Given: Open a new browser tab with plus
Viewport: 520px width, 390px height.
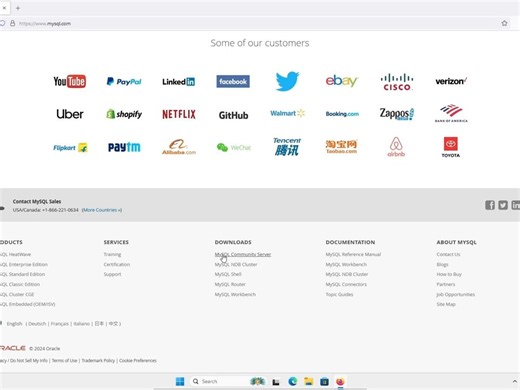Looking at the screenshot, I should point(18,8).
